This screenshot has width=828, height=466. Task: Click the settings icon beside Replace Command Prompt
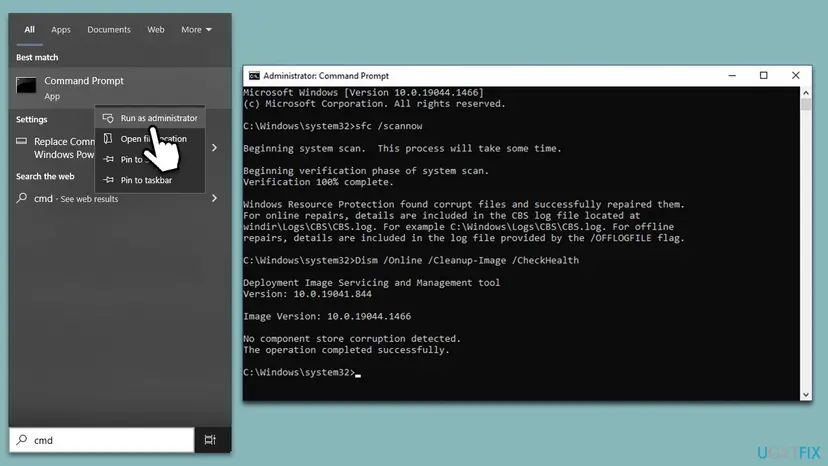pyautogui.click(x=21, y=141)
